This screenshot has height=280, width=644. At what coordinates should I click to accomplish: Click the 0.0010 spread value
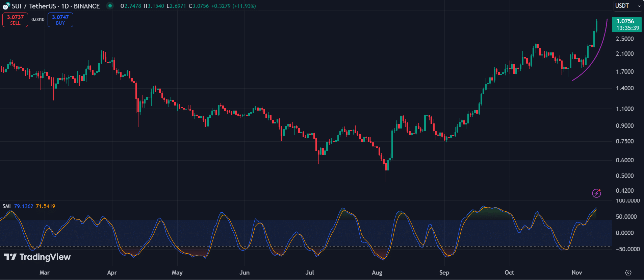click(x=38, y=20)
